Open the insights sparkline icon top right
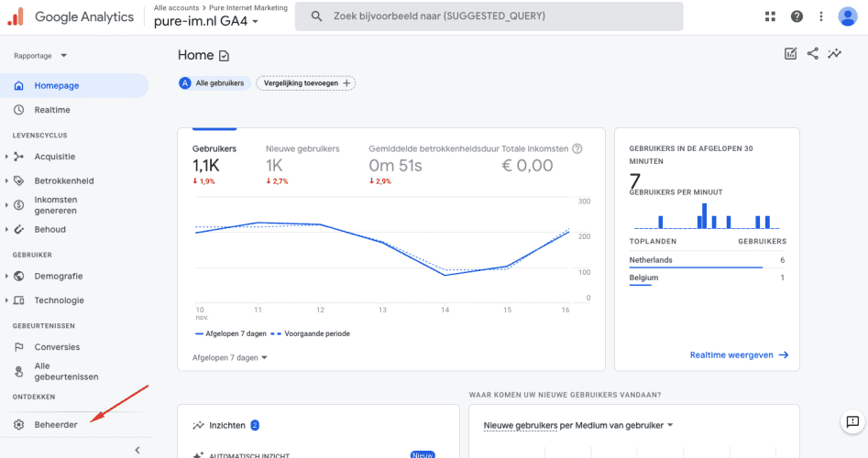 (x=834, y=54)
